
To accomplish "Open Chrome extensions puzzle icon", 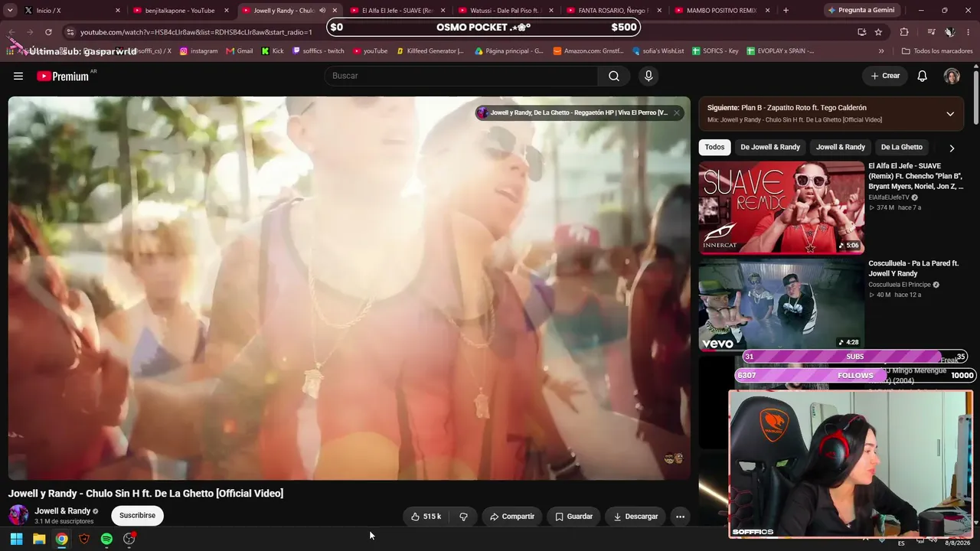I will [x=904, y=32].
